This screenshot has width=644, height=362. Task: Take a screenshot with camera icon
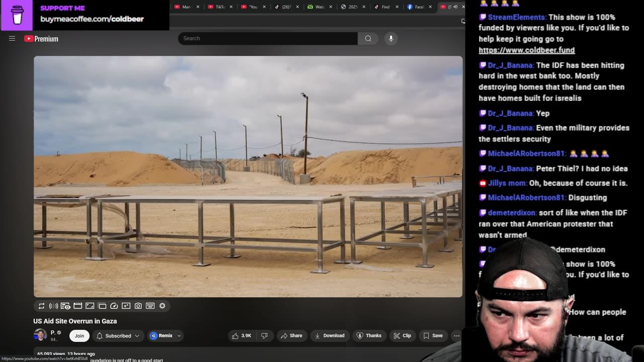point(138,306)
